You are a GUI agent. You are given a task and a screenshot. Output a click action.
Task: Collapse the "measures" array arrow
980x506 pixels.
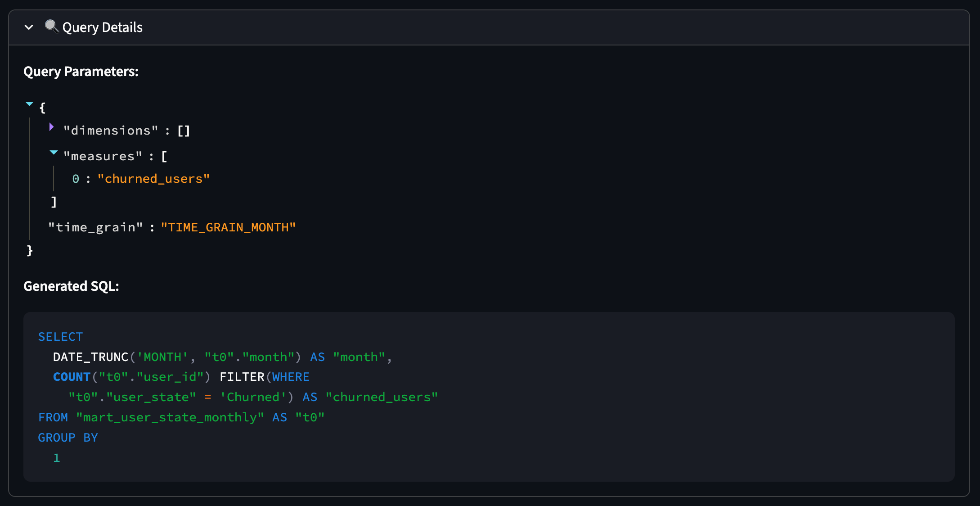pyautogui.click(x=54, y=153)
